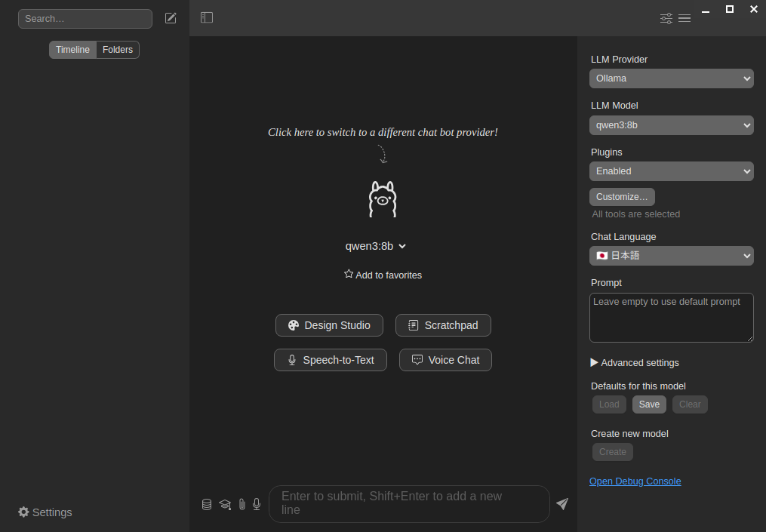Focus the chat message input box
This screenshot has height=532, width=766.
409,503
